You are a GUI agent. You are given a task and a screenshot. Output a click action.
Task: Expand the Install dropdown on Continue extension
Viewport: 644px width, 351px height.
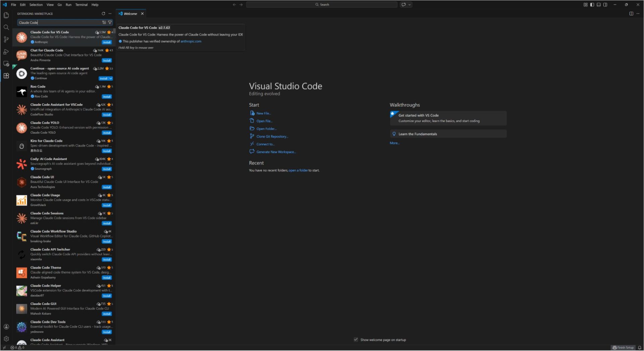tap(111, 78)
